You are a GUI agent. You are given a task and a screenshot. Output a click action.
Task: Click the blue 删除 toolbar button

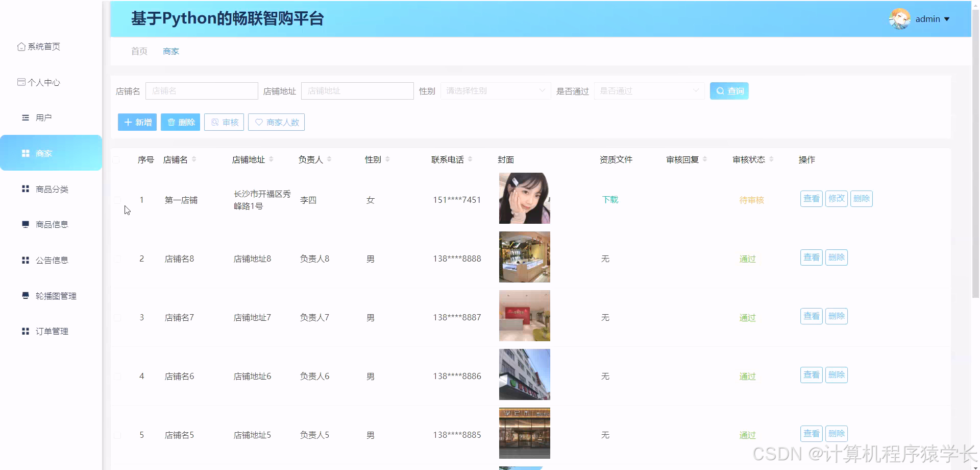(x=180, y=122)
